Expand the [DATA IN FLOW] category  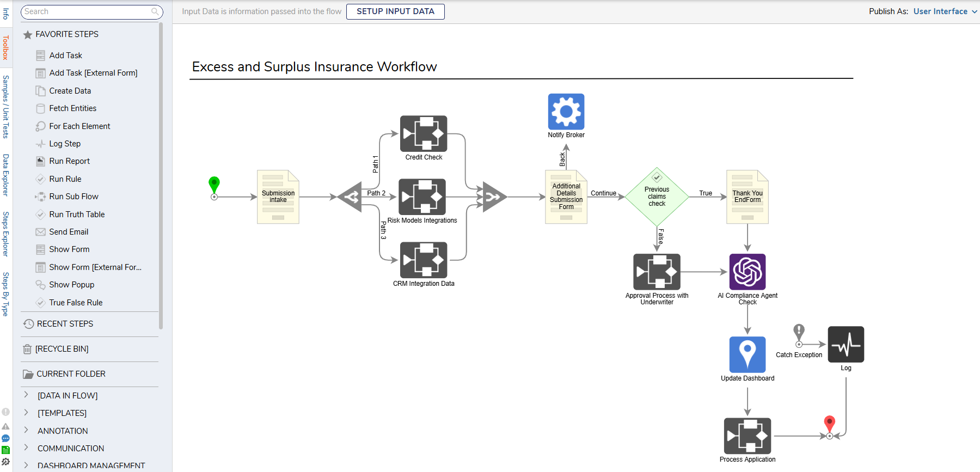point(26,395)
